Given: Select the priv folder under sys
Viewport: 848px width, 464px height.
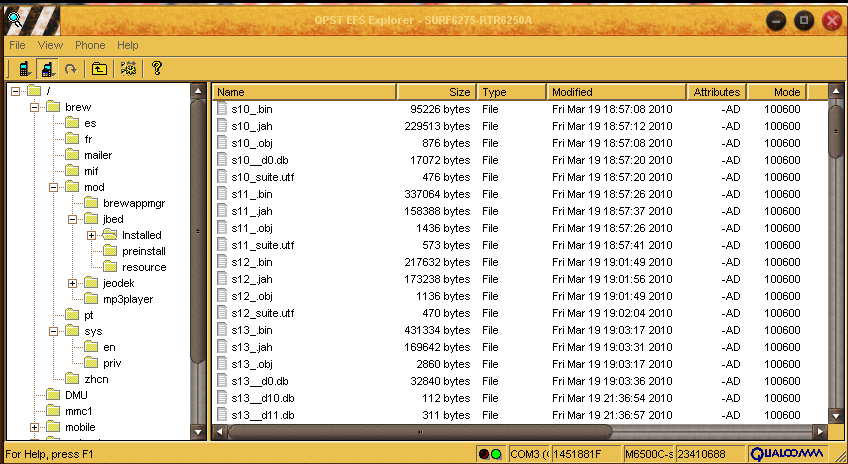Looking at the screenshot, I should [x=112, y=363].
